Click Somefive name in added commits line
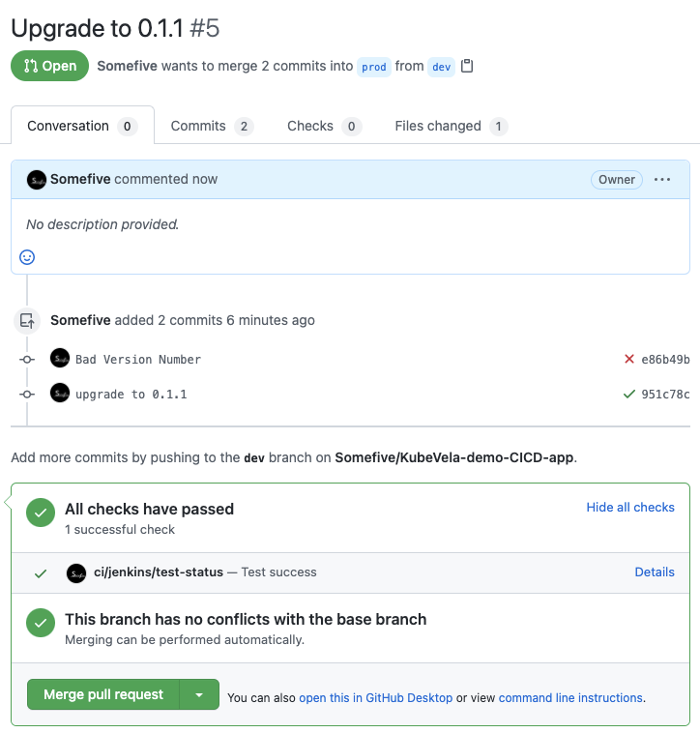 (x=80, y=320)
